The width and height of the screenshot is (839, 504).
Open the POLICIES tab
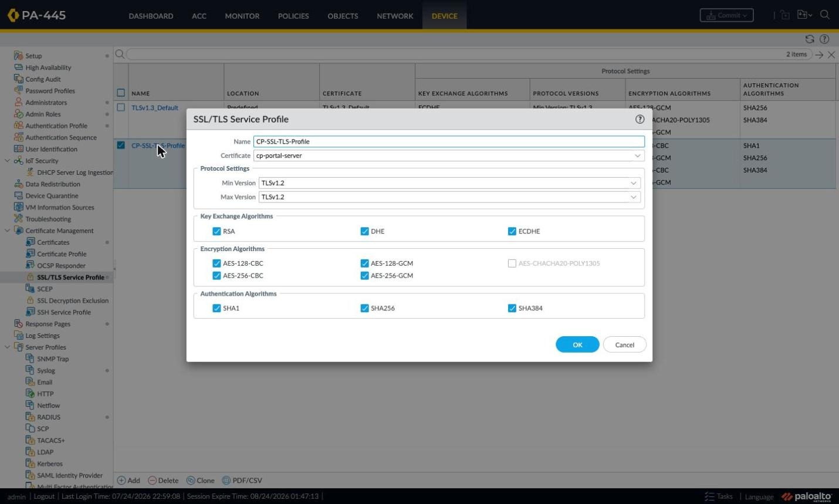pos(293,16)
